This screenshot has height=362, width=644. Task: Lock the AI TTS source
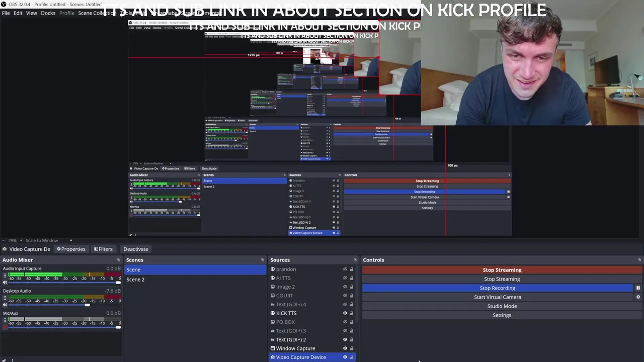coord(352,278)
